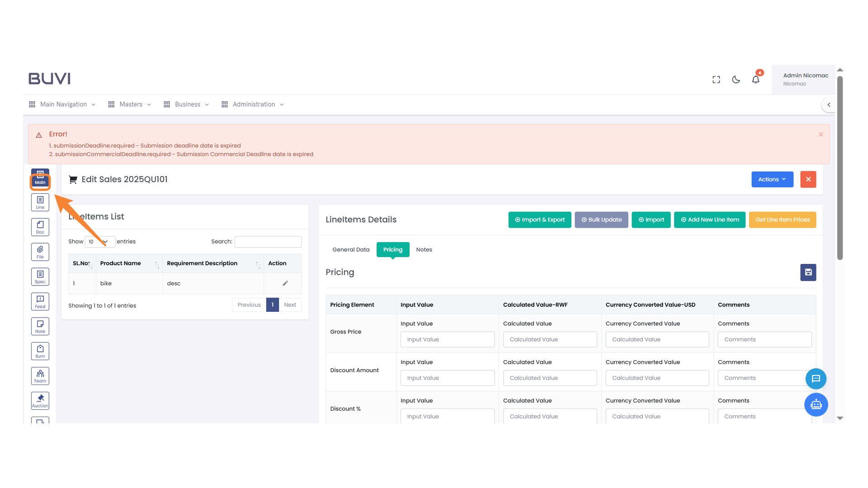Click Get Line Item Prices button
The width and height of the screenshot is (868, 488).
coord(782,220)
